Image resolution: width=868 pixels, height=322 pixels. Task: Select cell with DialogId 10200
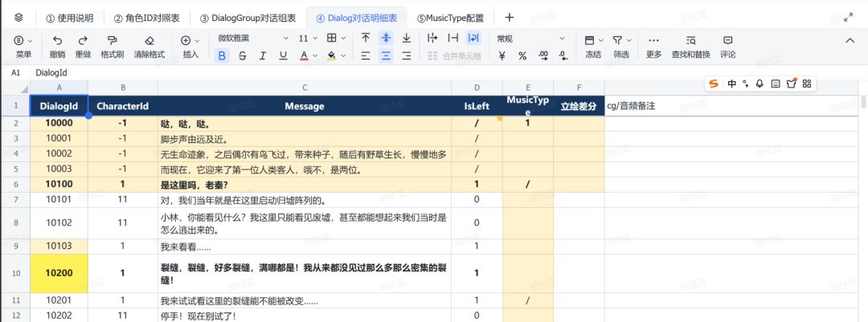coord(59,273)
